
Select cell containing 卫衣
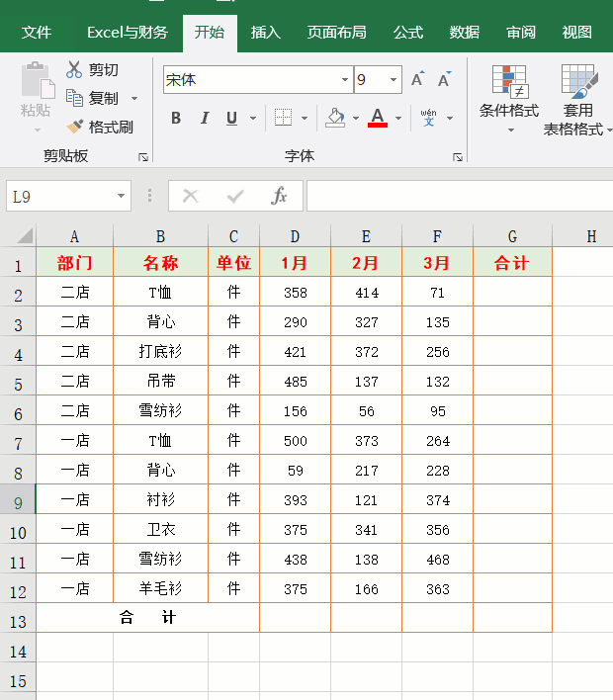[x=160, y=529]
